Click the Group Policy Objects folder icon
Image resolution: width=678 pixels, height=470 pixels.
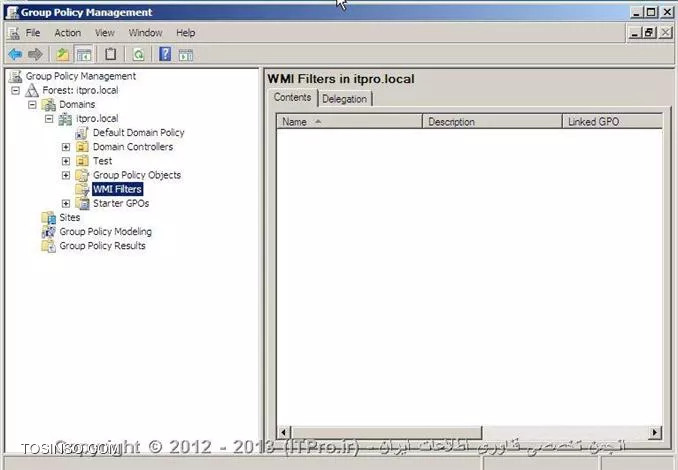(82, 175)
